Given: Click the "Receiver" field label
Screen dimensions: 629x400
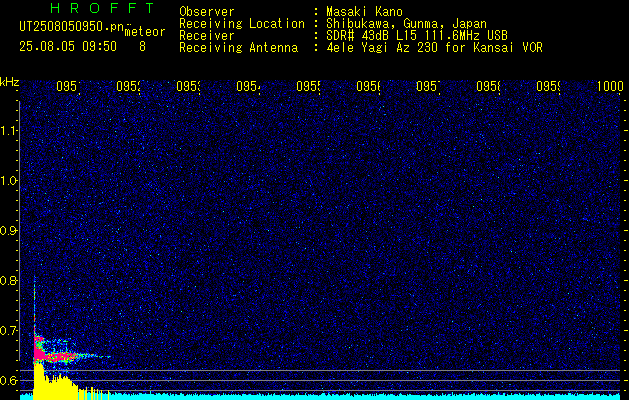Looking at the screenshot, I should pyautogui.click(x=207, y=36).
